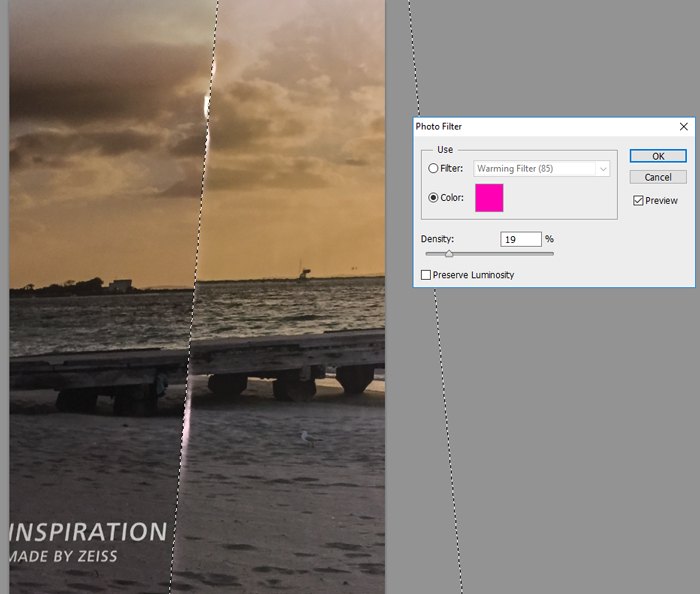Select the Color radio button
This screenshot has width=700, height=594.
pos(433,197)
